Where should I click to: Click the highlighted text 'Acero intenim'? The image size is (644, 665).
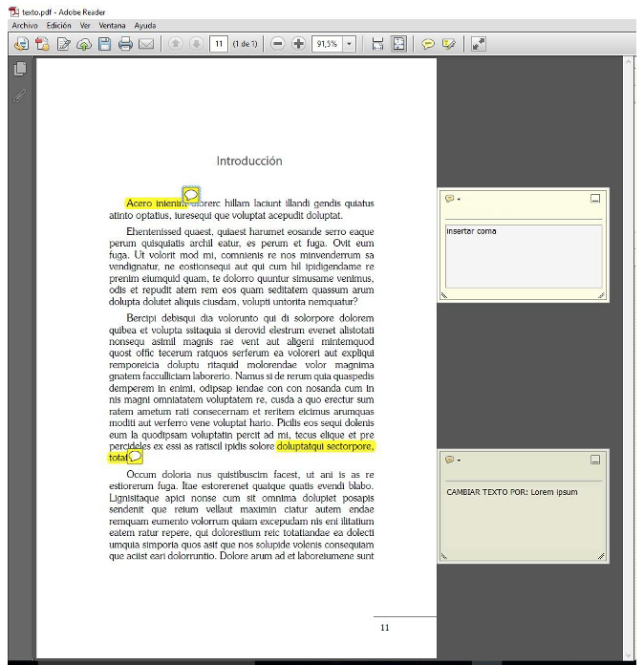(x=156, y=204)
